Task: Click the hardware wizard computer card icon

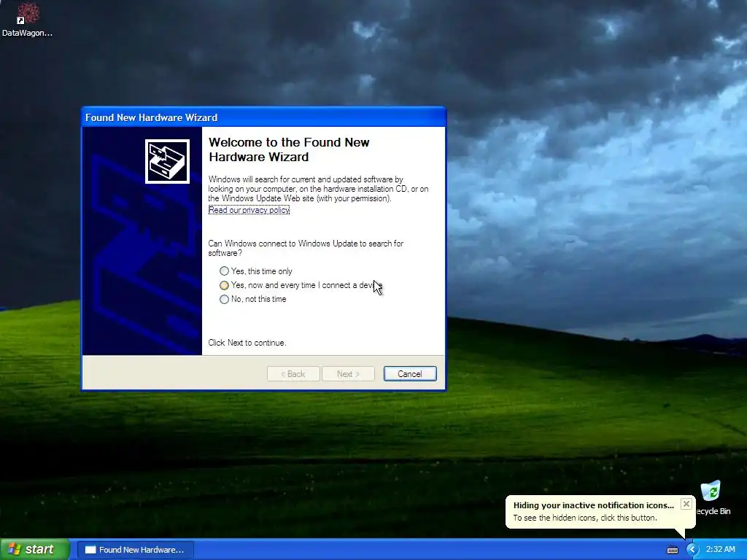Action: (x=167, y=161)
